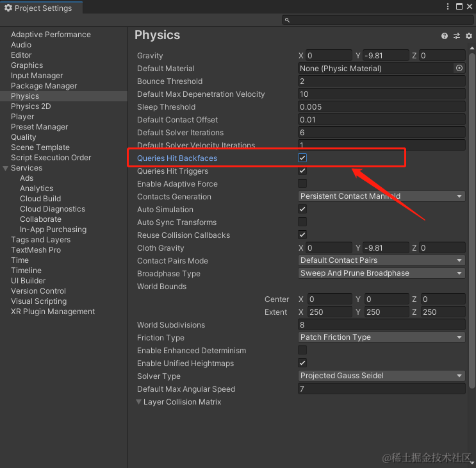Enable Enhanced Determinism checkbox
The image size is (476, 468).
tap(302, 350)
